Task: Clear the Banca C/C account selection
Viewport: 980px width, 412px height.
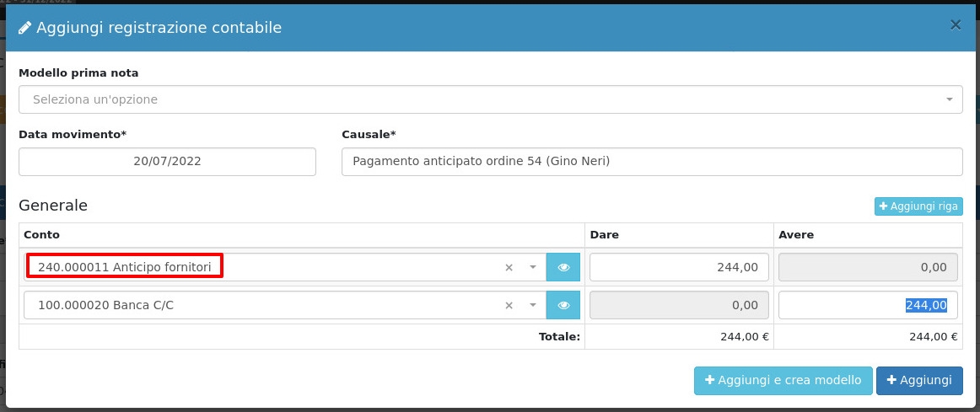Action: [x=509, y=306]
